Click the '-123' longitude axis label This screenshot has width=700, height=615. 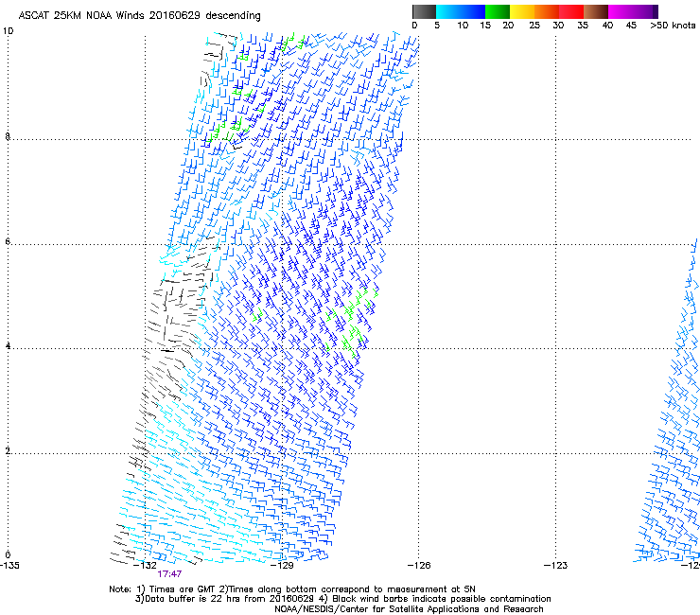(x=556, y=566)
